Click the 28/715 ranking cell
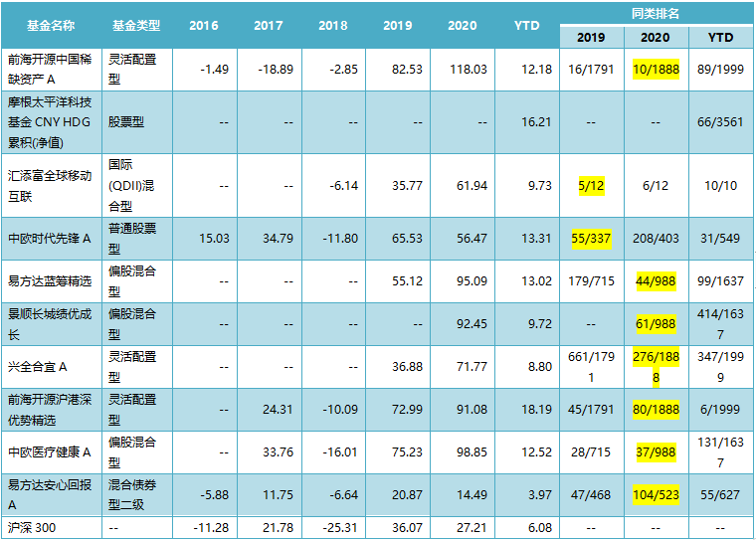The height and width of the screenshot is (540, 756). tap(592, 452)
